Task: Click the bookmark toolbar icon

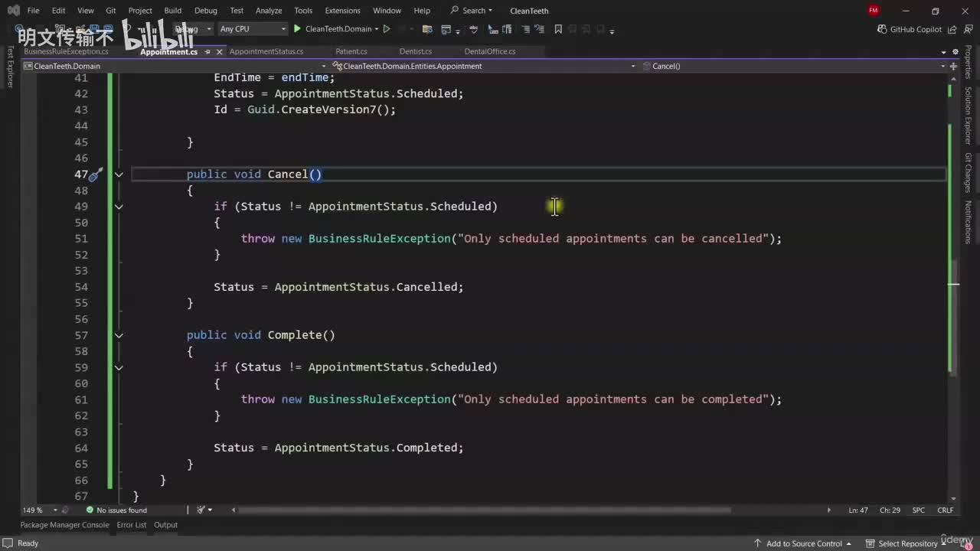Action: (558, 29)
